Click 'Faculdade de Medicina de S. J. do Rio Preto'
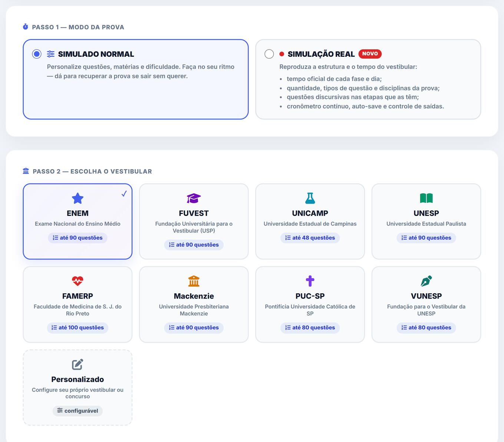Viewport: 504px width, 442px height. coord(77,310)
